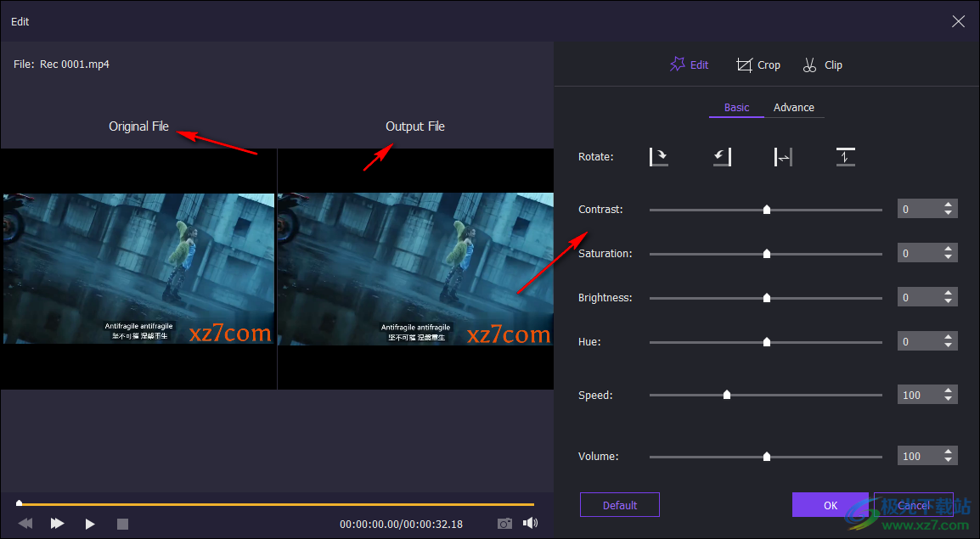The width and height of the screenshot is (980, 539).
Task: Mute the preview speaker icon
Action: 530,523
